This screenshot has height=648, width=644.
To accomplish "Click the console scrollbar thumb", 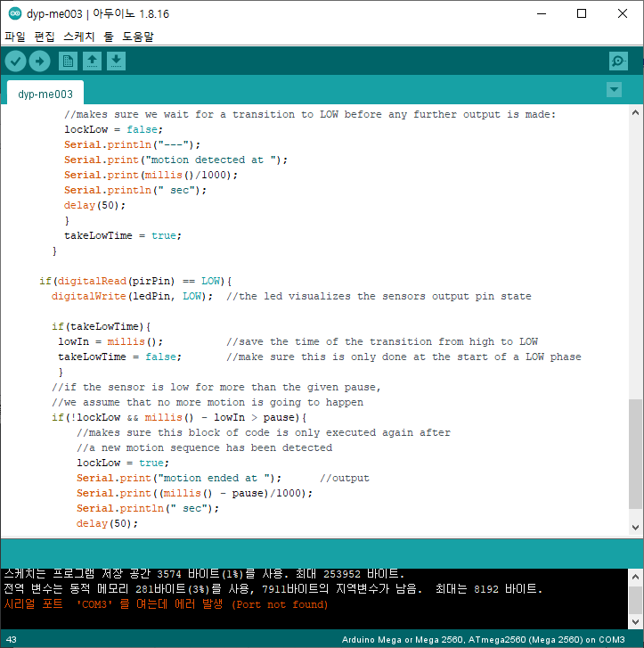I will pyautogui.click(x=635, y=599).
